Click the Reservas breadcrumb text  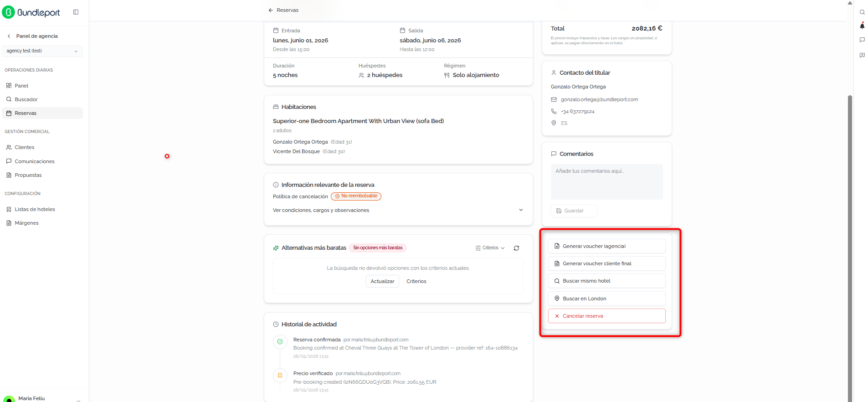288,10
